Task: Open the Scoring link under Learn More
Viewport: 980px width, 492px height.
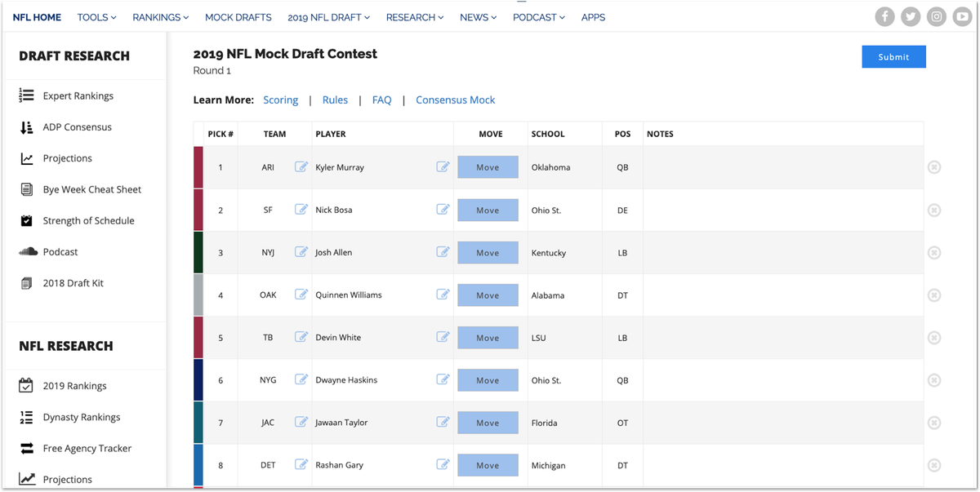Action: (280, 100)
